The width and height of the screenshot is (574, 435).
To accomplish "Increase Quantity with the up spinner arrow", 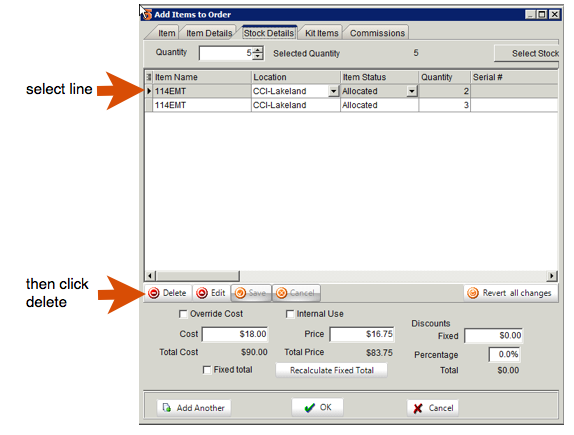I will 258,50.
